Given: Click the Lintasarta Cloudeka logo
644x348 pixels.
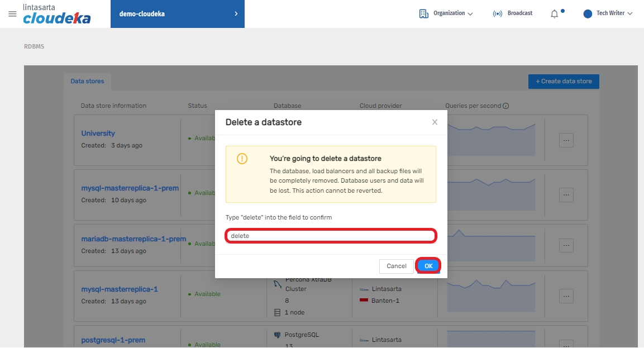Looking at the screenshot, I should click(x=56, y=14).
